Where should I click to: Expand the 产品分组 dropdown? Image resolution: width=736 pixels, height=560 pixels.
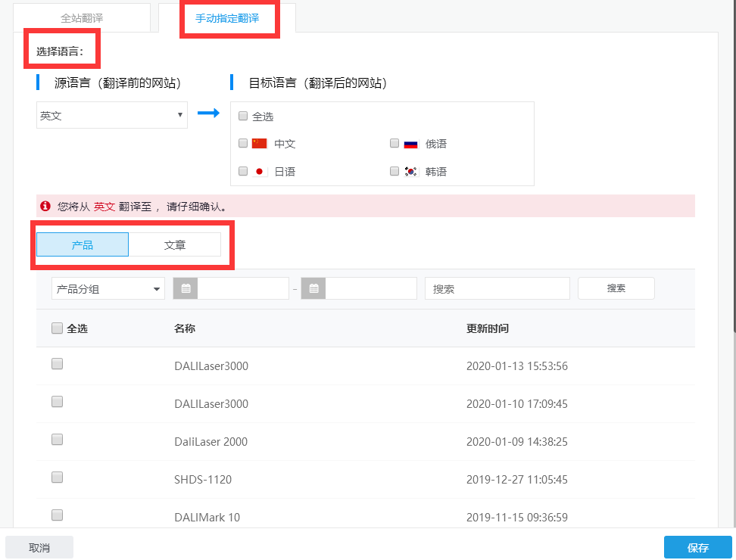click(x=108, y=288)
